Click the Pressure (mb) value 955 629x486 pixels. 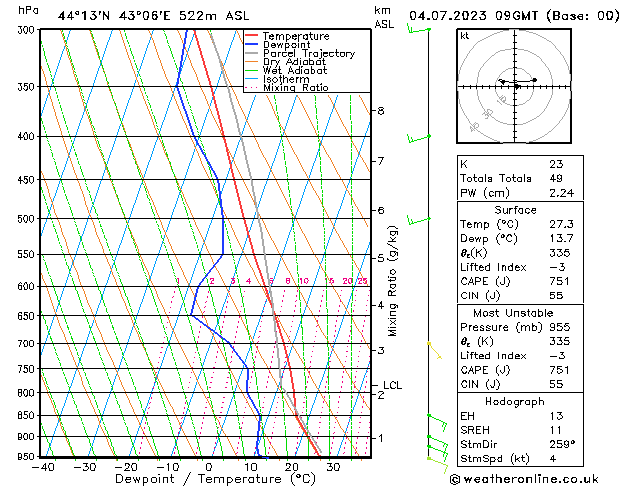[x=559, y=327]
